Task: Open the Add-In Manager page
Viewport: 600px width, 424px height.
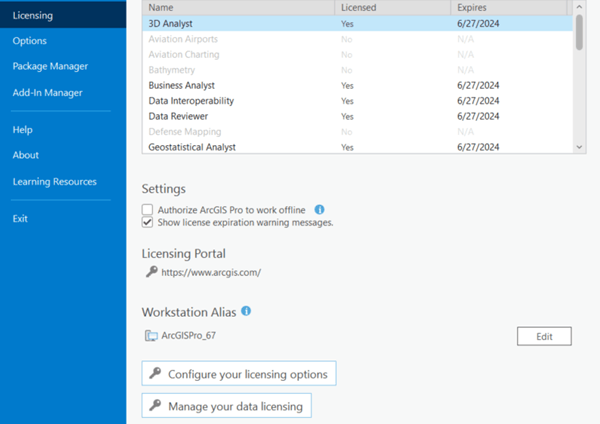Action: pos(47,93)
